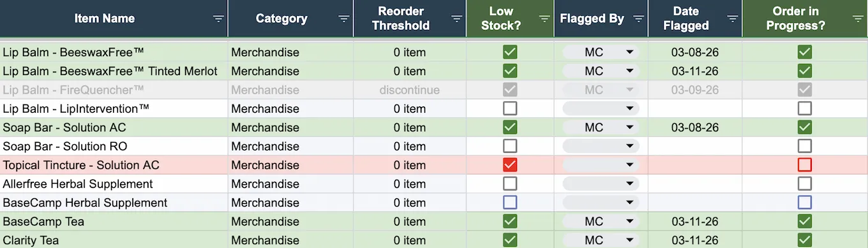868x248 pixels.
Task: Uncheck Order in Progress for Clarity Tea
Action: (x=805, y=240)
